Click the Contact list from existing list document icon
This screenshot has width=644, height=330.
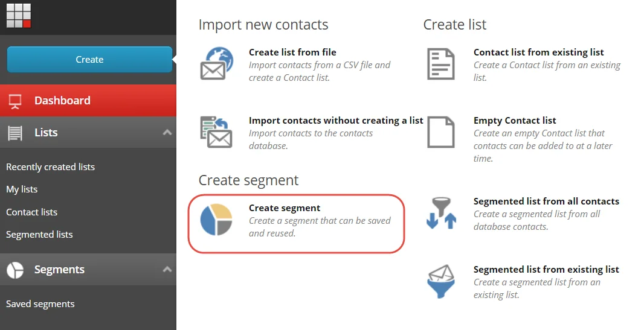tap(440, 64)
